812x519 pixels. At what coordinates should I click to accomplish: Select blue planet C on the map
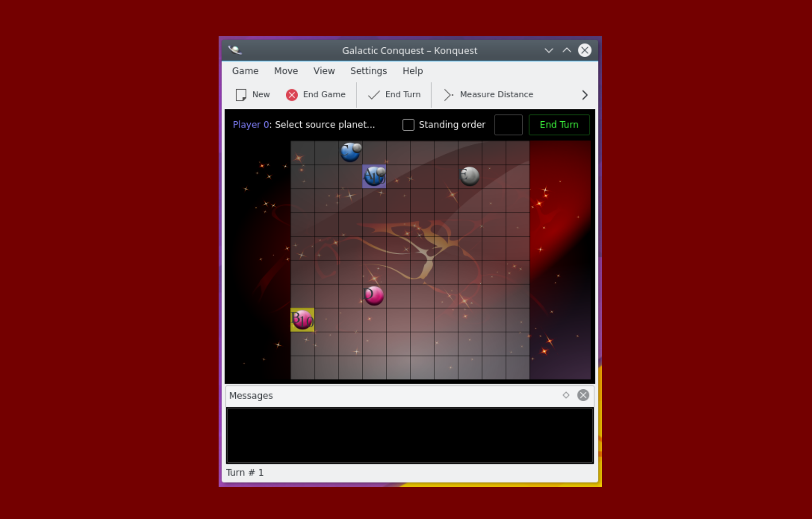click(350, 152)
